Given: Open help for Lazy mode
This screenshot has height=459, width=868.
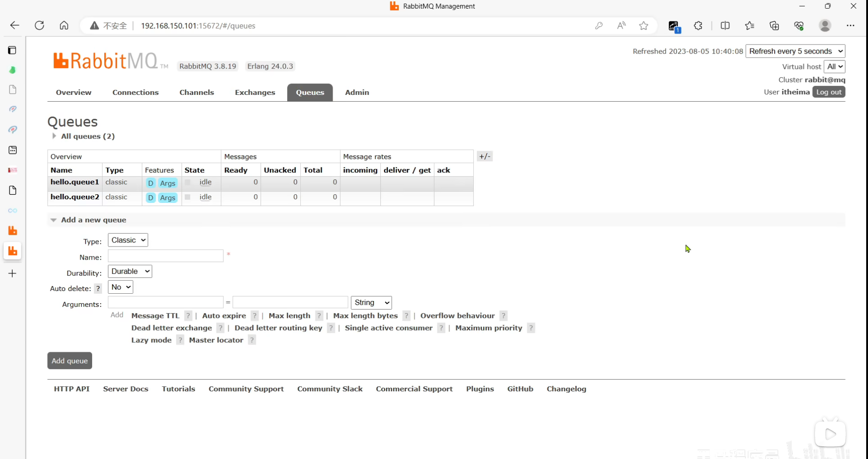Looking at the screenshot, I should [180, 340].
